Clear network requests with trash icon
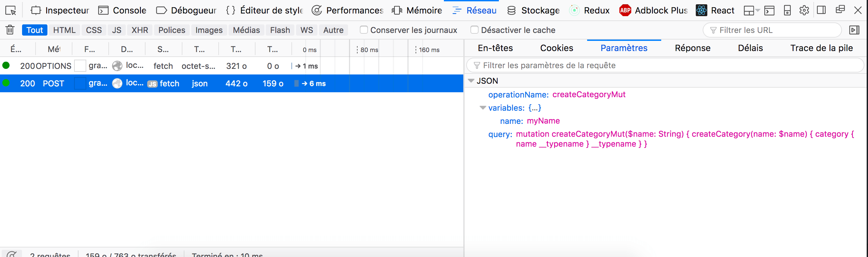The image size is (868, 257). point(10,30)
